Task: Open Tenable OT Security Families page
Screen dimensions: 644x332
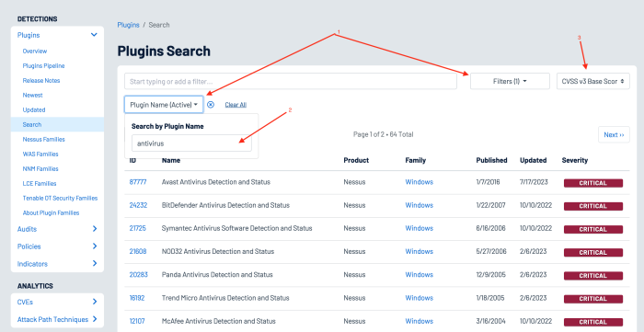Action: pyautogui.click(x=60, y=199)
